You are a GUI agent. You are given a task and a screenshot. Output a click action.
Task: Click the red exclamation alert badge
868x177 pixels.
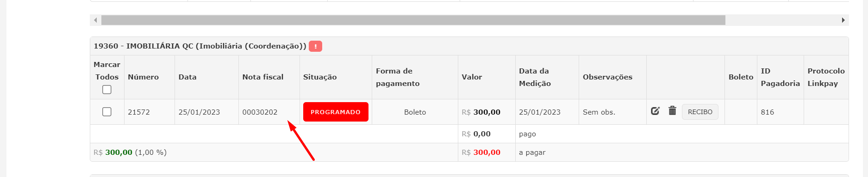pos(315,46)
